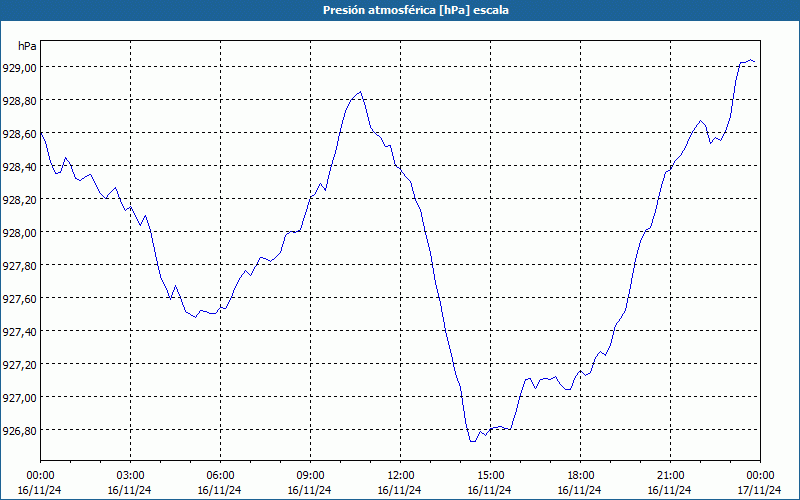Image resolution: width=800 pixels, height=500 pixels.
Task: Click the 928,20 y-axis label
Action: click(20, 199)
